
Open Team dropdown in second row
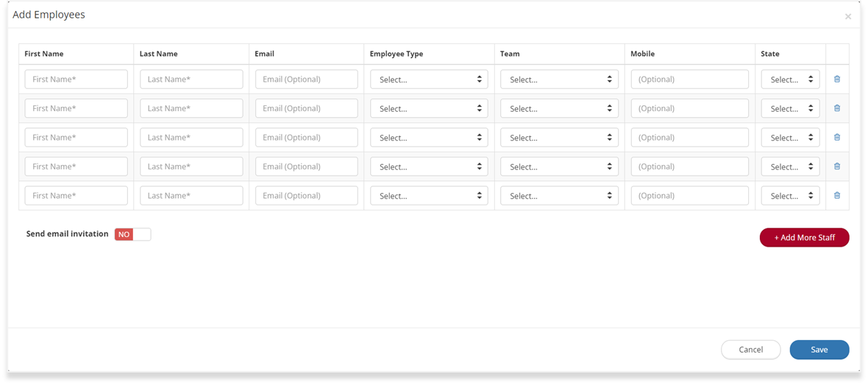coord(560,108)
